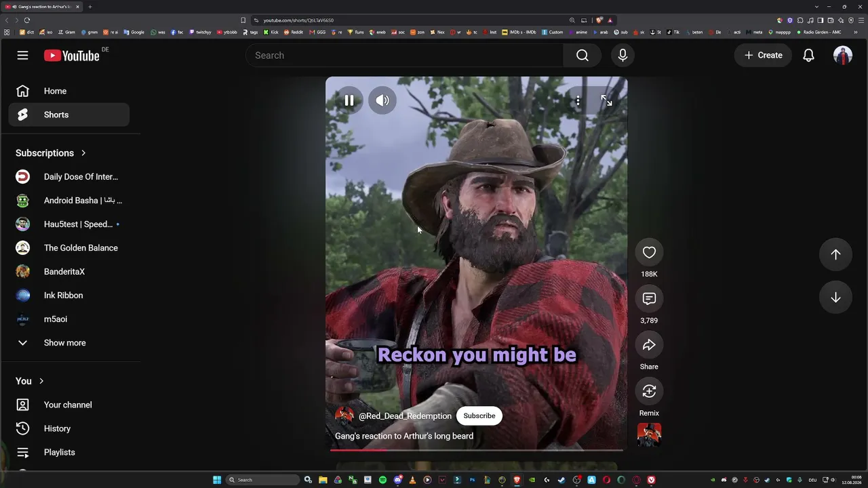Toggle the browser sidebar panel
The image size is (868, 488).
(821, 20)
